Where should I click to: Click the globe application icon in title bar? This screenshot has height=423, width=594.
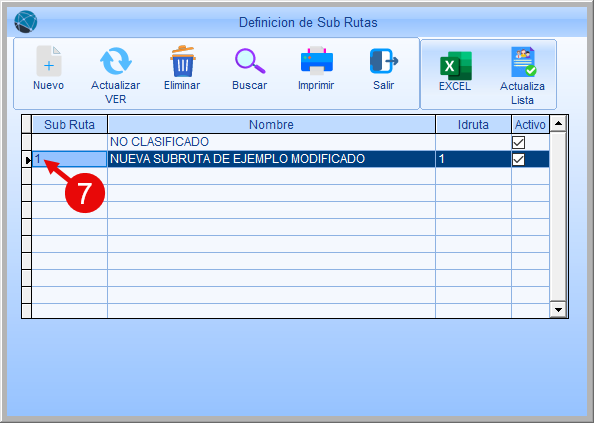click(x=26, y=22)
